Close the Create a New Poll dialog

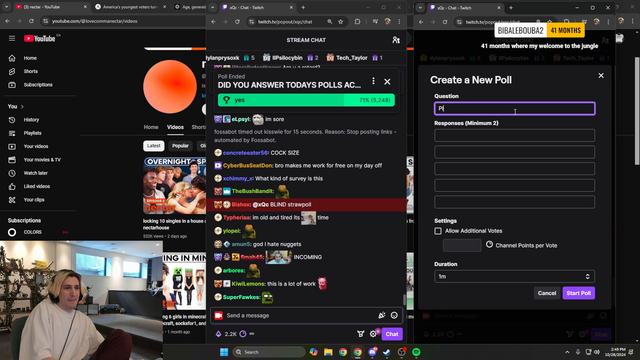pos(601,76)
